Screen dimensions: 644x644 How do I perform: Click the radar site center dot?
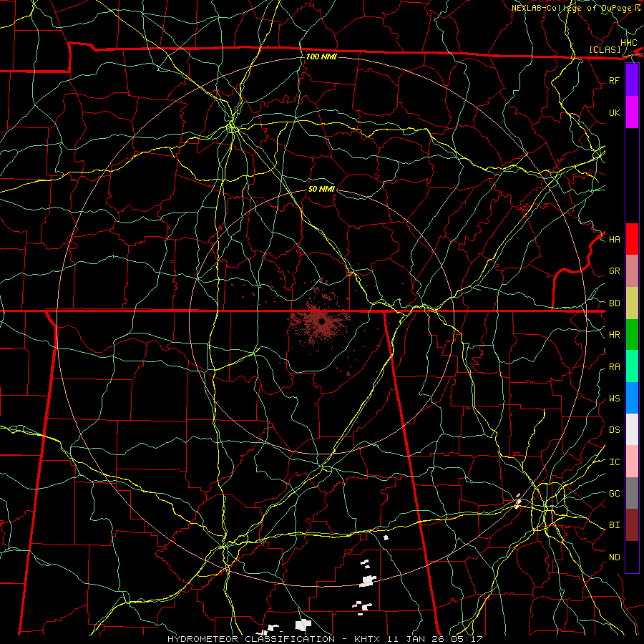click(x=321, y=321)
